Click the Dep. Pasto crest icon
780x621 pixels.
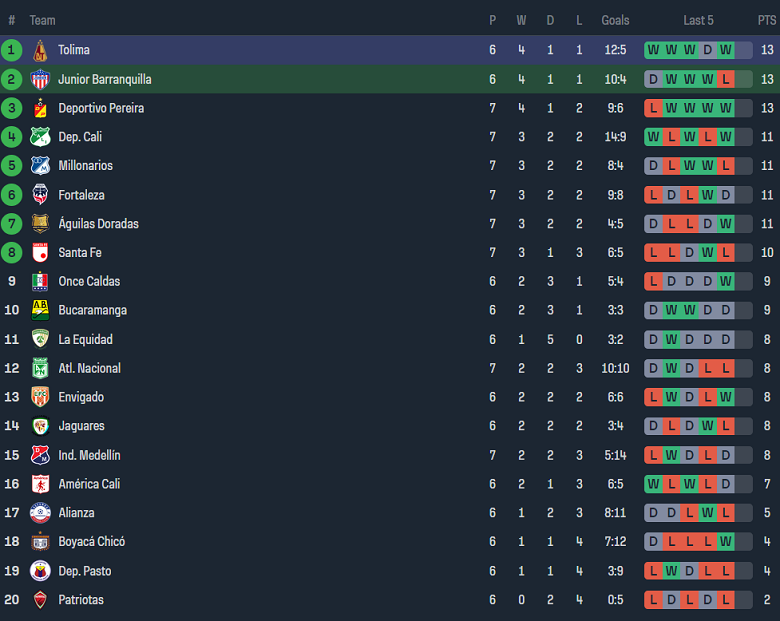click(40, 571)
